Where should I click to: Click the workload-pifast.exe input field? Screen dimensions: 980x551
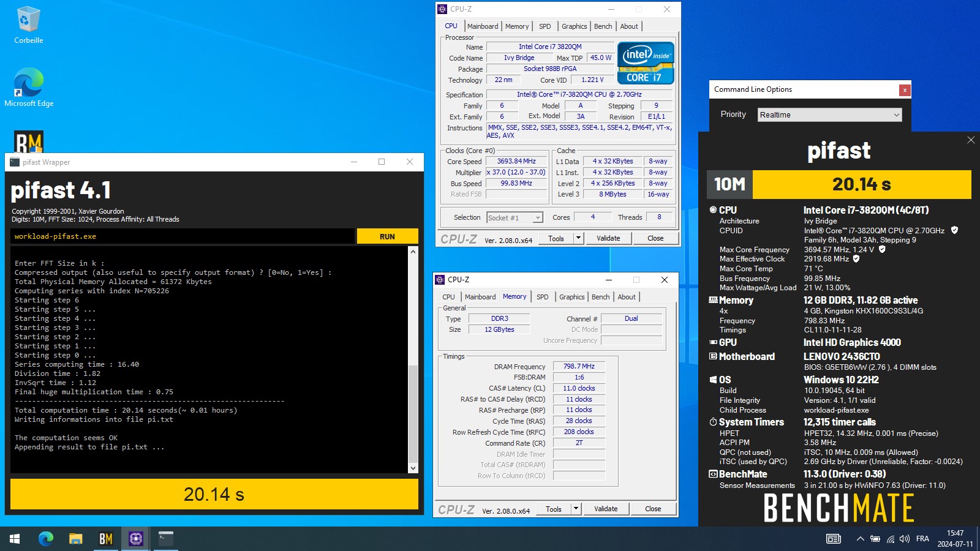point(183,236)
